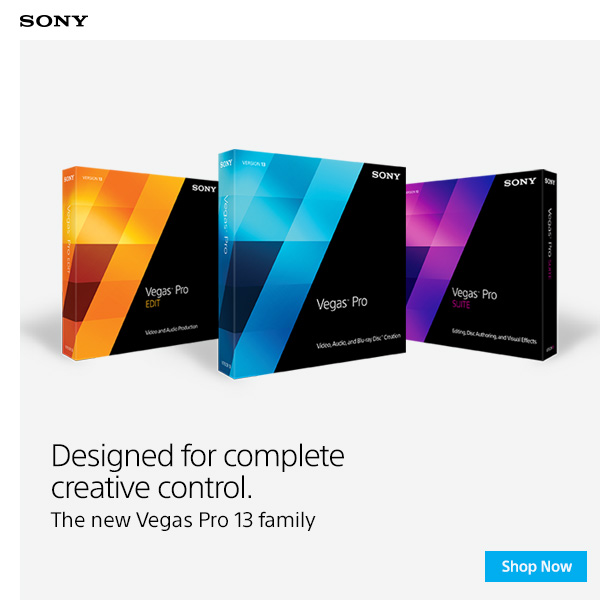600x600 pixels.
Task: Click 'Version 13' label on blue box
Action: [x=254, y=163]
